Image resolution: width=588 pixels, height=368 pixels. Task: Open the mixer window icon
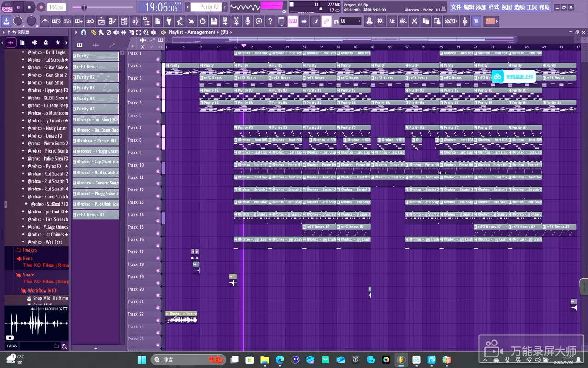pyautogui.click(x=135, y=21)
